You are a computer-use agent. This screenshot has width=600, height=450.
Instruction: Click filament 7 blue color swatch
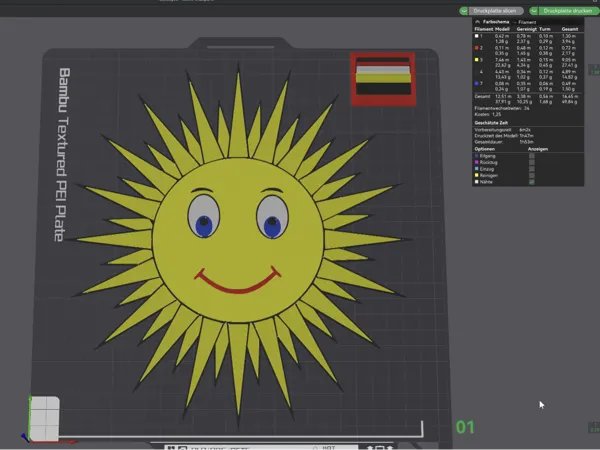477,83
